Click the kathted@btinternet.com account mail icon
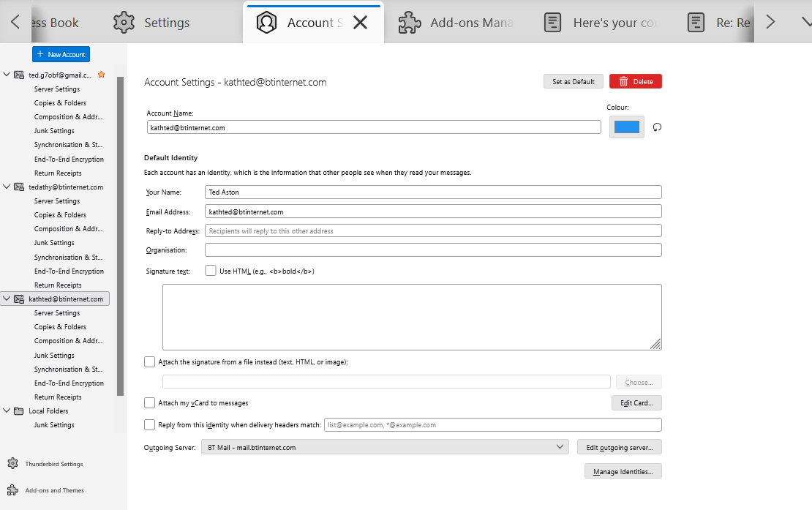 20,299
